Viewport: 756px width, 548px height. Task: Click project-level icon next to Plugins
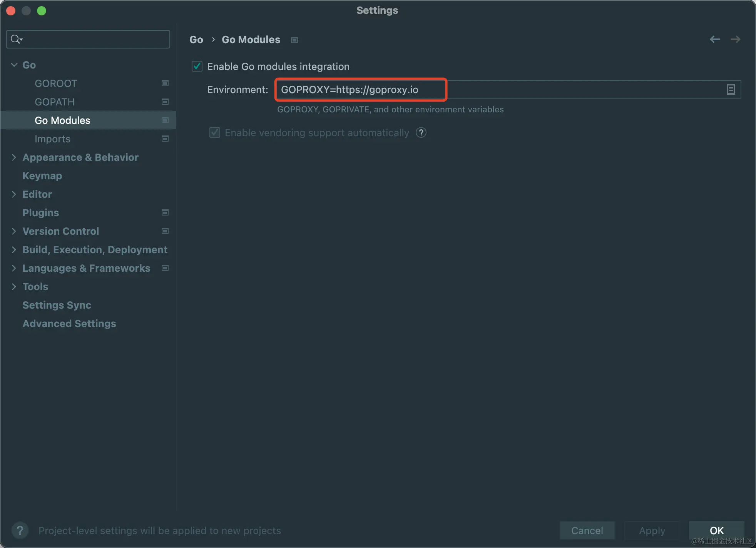[x=165, y=213]
